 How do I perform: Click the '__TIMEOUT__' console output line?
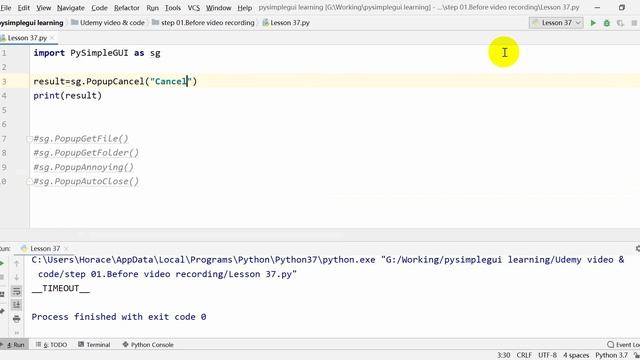tap(60, 289)
